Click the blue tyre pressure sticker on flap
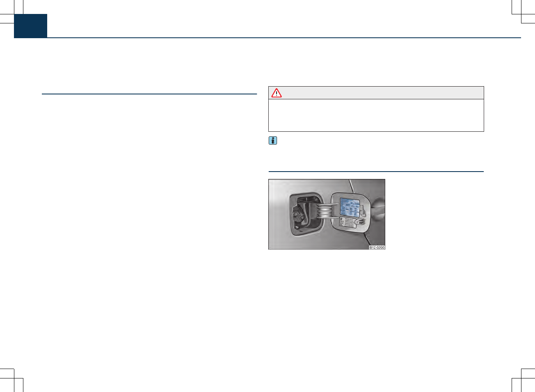The width and height of the screenshot is (535, 392). [350, 207]
